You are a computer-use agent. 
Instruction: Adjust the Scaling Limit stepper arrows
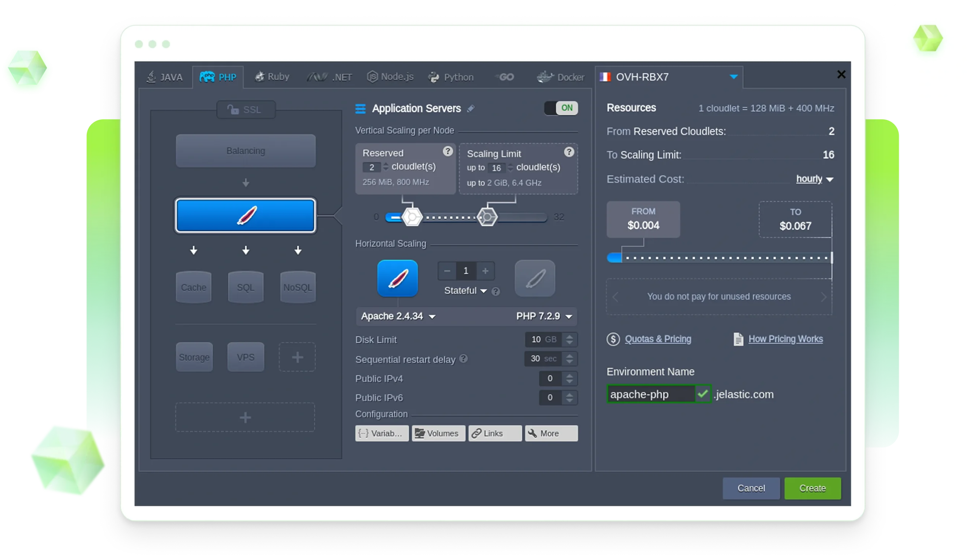tap(511, 168)
